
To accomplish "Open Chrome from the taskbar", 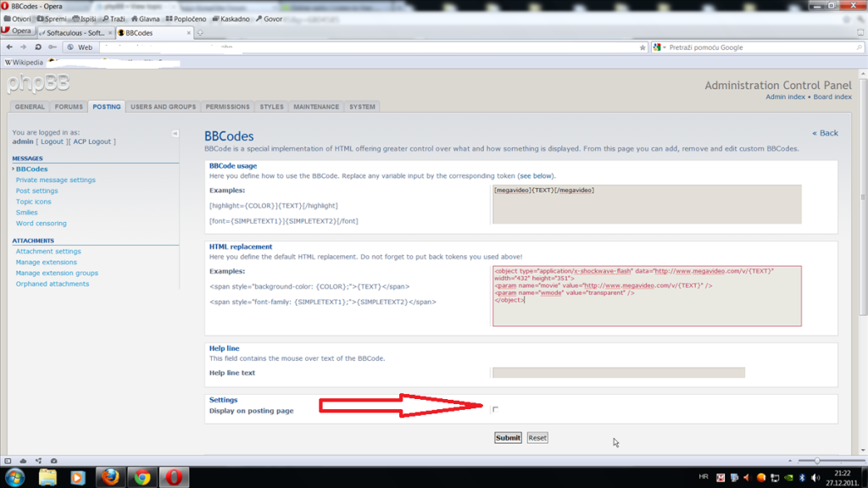I will [142, 477].
